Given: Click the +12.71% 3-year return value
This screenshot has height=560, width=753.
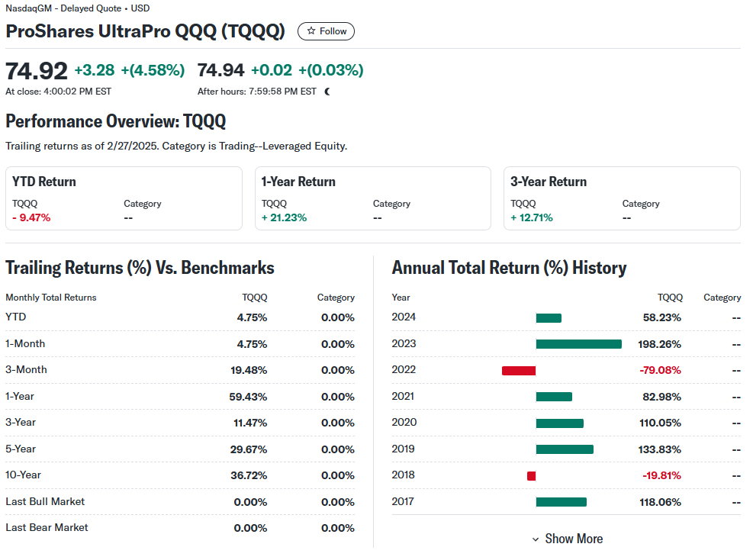Looking at the screenshot, I should [x=532, y=217].
